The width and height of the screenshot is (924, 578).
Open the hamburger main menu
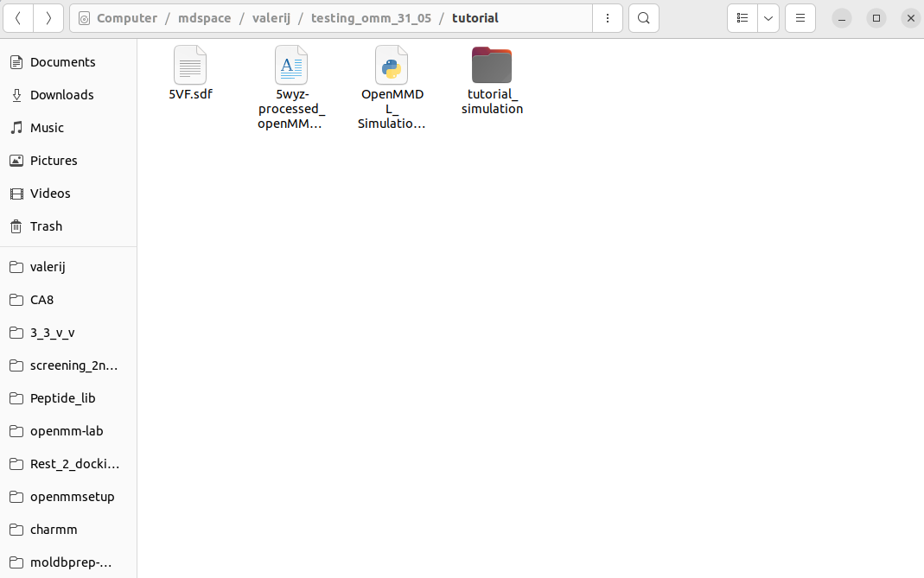(800, 18)
